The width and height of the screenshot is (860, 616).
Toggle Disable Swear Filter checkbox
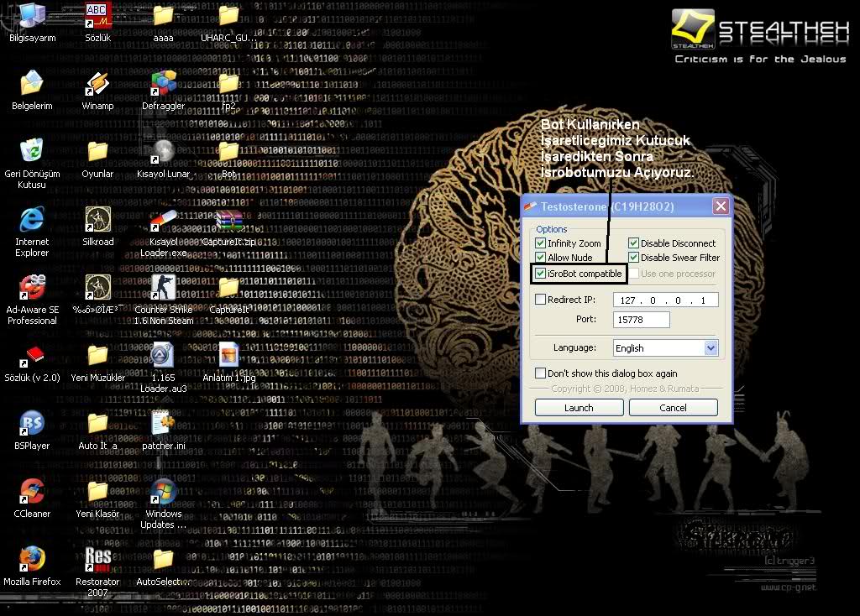pos(633,257)
